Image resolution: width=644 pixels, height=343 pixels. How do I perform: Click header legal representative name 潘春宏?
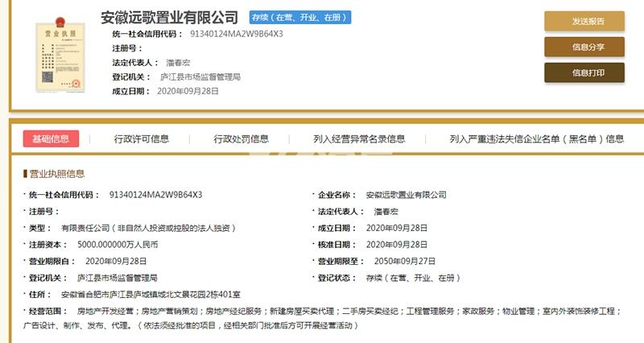pos(178,63)
